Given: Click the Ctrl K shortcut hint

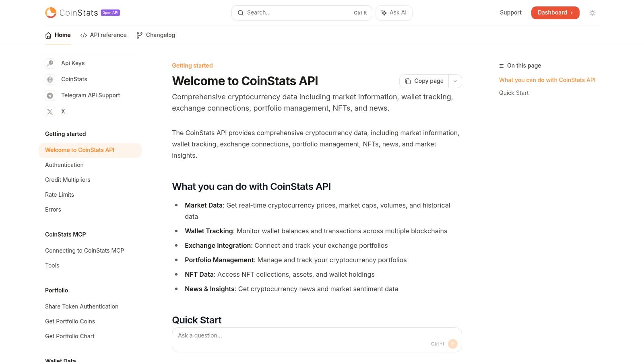Looking at the screenshot, I should click(361, 13).
